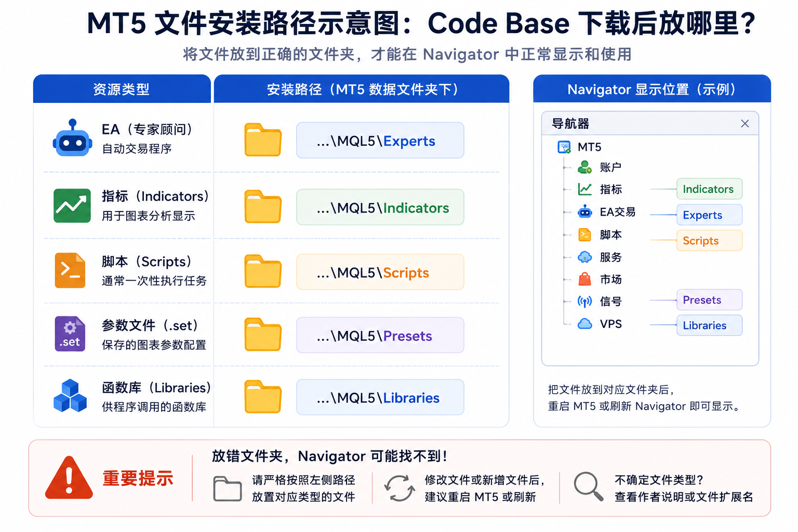Image resolution: width=798 pixels, height=532 pixels.
Task: Click the MT5 root icon in Navigator
Action: coord(564,147)
